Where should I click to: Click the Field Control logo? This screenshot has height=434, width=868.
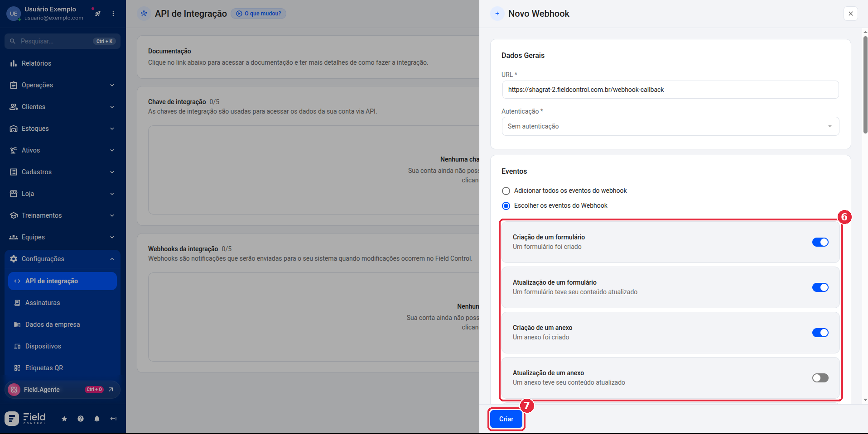point(25,418)
